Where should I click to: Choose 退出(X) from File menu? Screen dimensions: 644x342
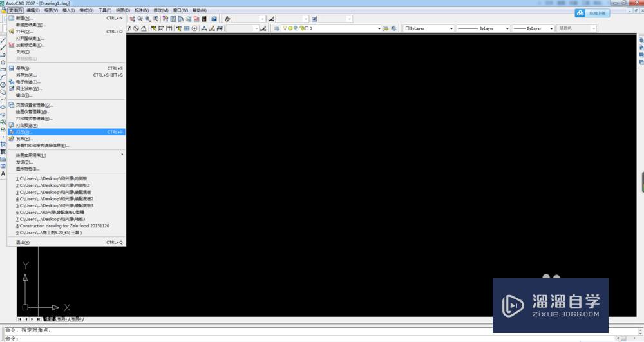click(66, 242)
